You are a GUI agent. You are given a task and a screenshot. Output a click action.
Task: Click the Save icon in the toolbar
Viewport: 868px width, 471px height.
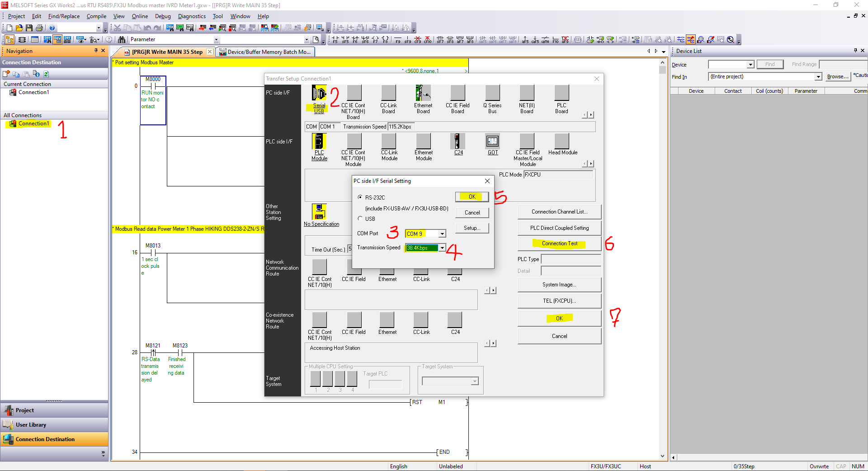(29, 28)
